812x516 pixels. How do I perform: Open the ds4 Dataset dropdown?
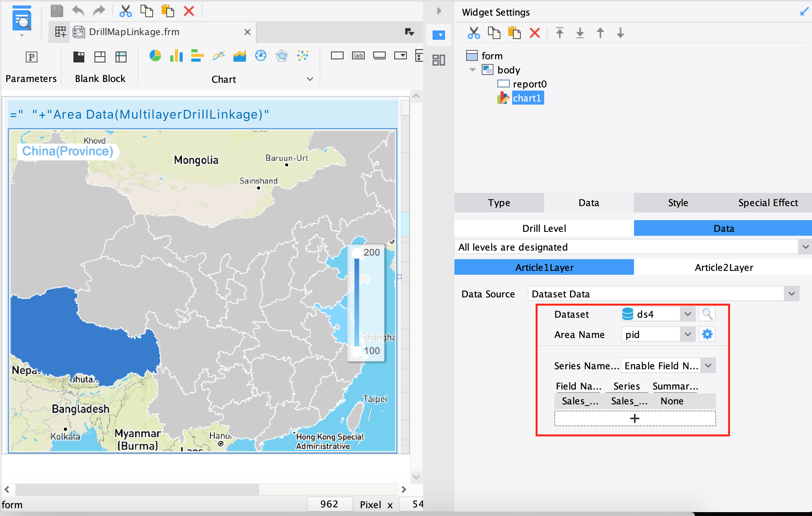click(x=688, y=314)
